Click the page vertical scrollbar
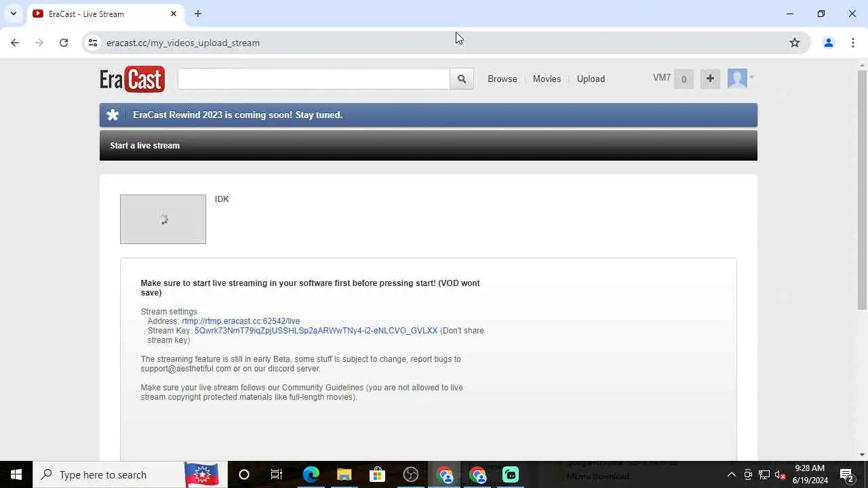 (x=862, y=190)
